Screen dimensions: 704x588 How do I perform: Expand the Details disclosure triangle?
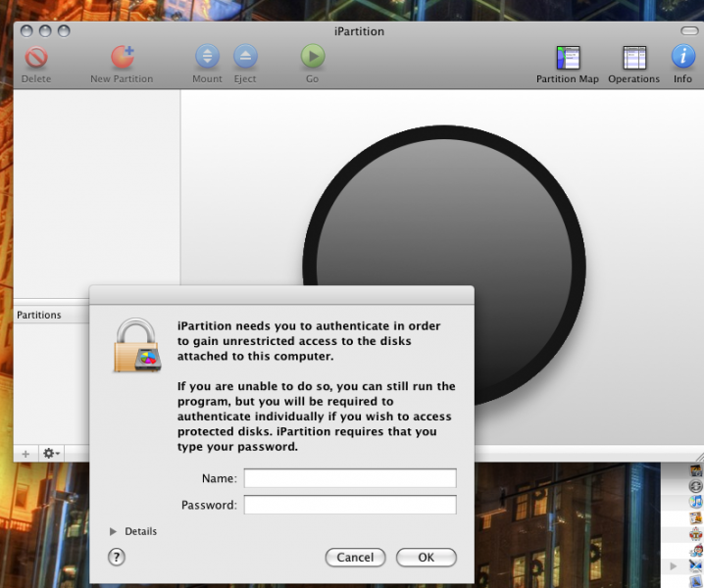pyautogui.click(x=114, y=531)
